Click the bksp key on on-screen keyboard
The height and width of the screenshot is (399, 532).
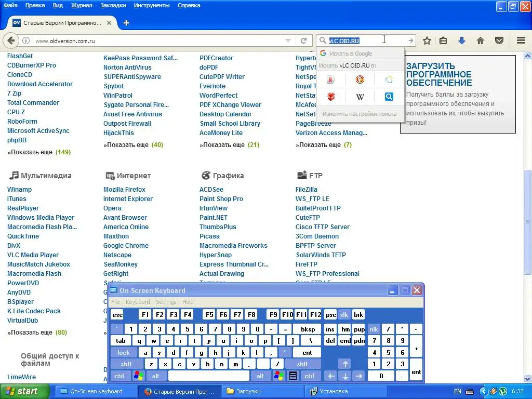click(x=308, y=329)
